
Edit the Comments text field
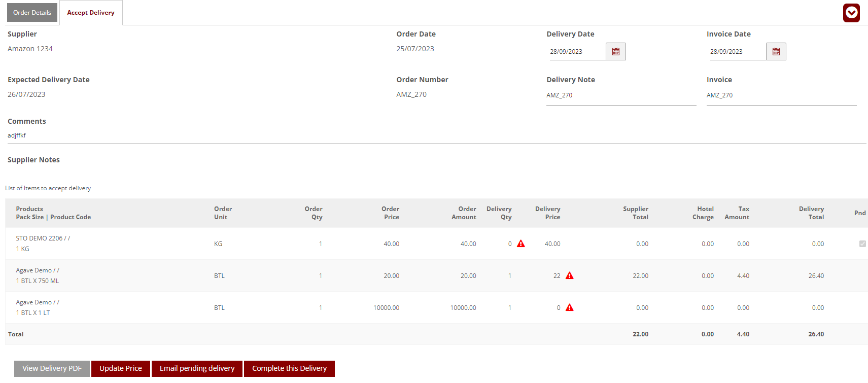[436, 135]
